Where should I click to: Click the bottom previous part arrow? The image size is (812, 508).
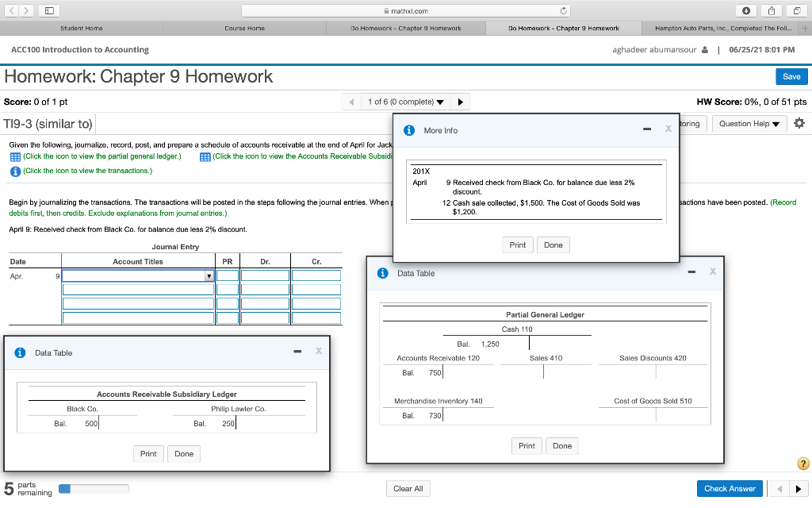(779, 488)
